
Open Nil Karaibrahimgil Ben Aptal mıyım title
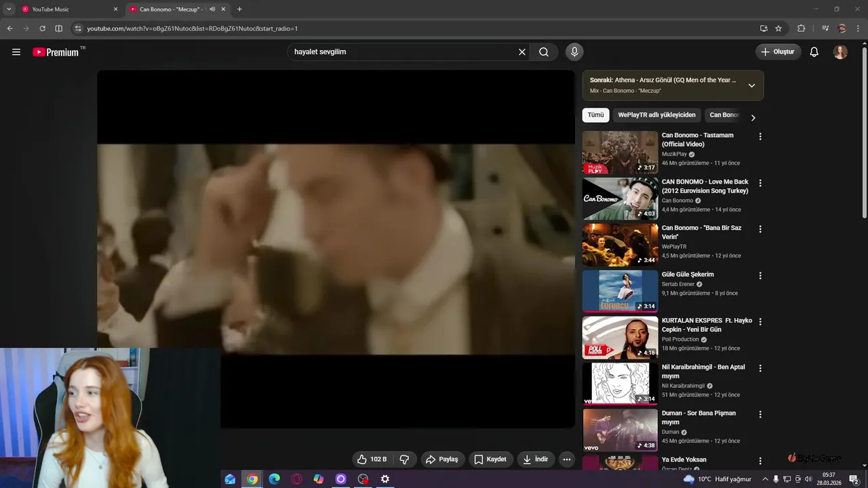pyautogui.click(x=703, y=371)
